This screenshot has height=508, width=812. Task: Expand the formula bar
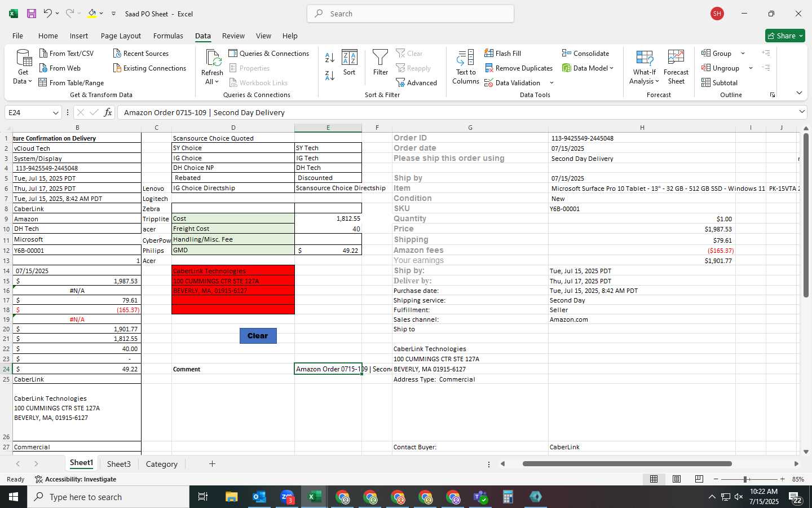802,112
